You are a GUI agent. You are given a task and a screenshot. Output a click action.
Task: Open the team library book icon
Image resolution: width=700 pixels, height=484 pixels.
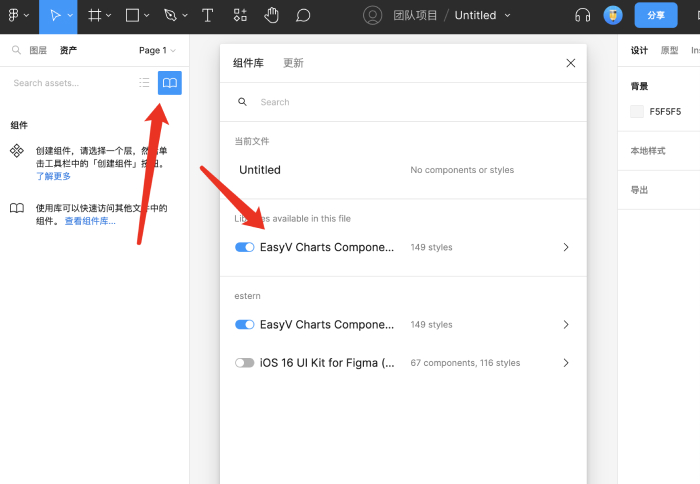coord(170,83)
